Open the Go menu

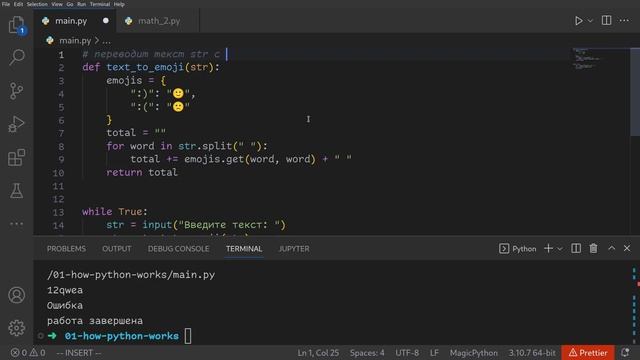click(70, 4)
